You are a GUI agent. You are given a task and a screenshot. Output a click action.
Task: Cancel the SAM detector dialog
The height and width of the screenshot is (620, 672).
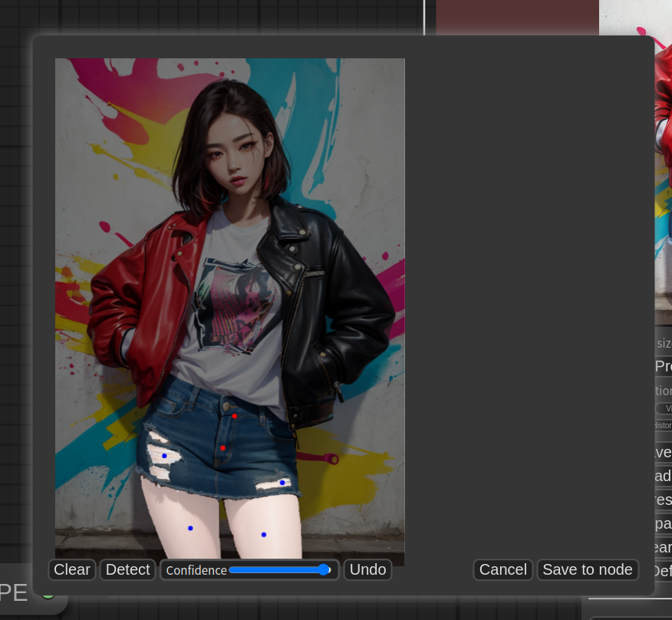click(x=502, y=569)
